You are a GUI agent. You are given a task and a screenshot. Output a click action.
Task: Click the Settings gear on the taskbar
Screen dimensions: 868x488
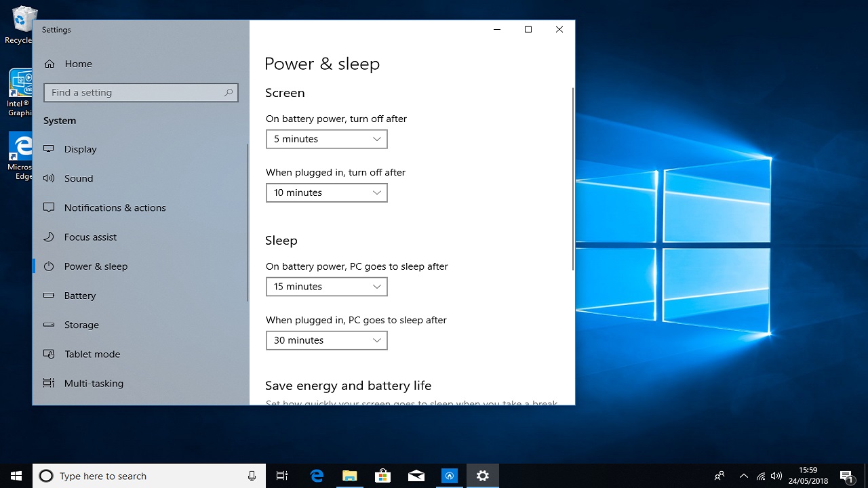pyautogui.click(x=482, y=476)
